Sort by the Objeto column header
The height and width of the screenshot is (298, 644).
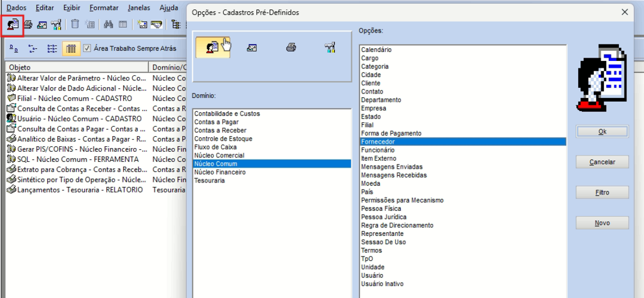(77, 67)
